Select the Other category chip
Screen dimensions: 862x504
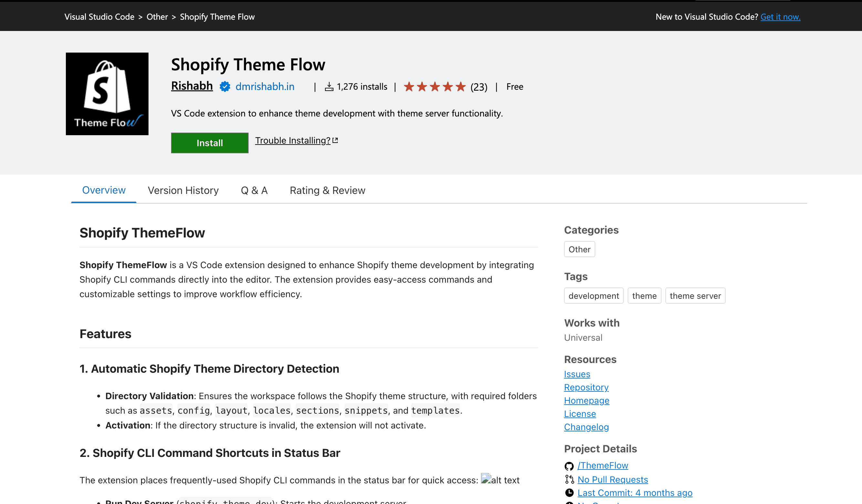point(580,249)
